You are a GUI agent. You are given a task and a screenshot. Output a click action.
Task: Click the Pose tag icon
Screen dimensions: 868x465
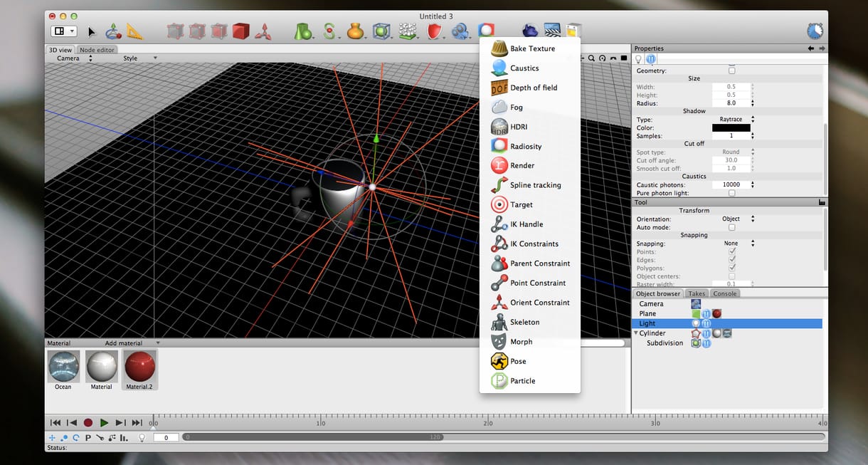(499, 361)
